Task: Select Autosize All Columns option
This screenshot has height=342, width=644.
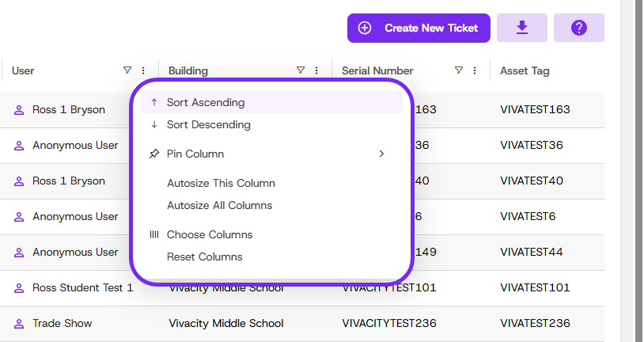Action: point(219,205)
